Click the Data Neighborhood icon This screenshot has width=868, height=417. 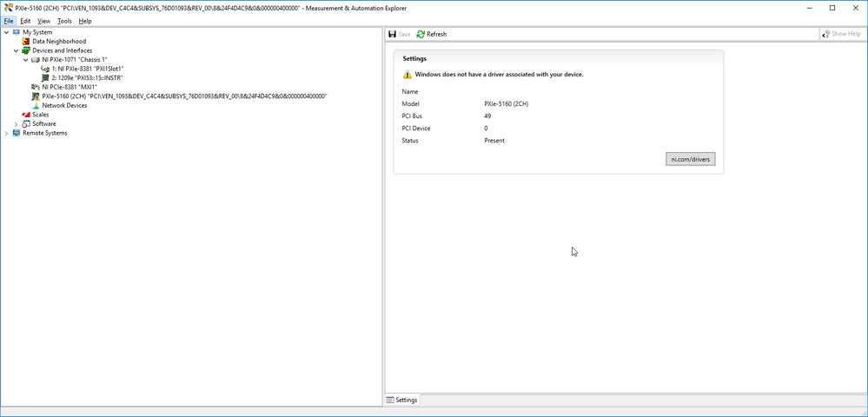coord(26,41)
